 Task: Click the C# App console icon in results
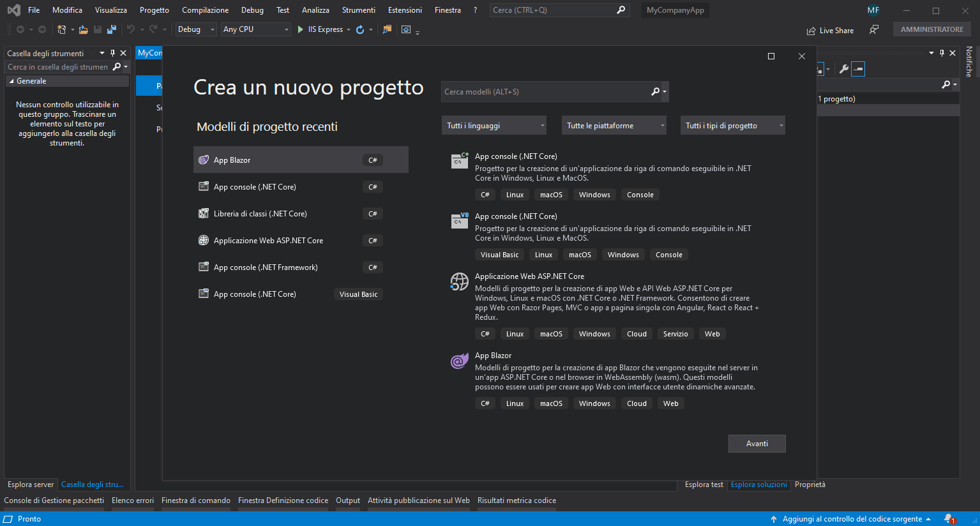(x=460, y=160)
